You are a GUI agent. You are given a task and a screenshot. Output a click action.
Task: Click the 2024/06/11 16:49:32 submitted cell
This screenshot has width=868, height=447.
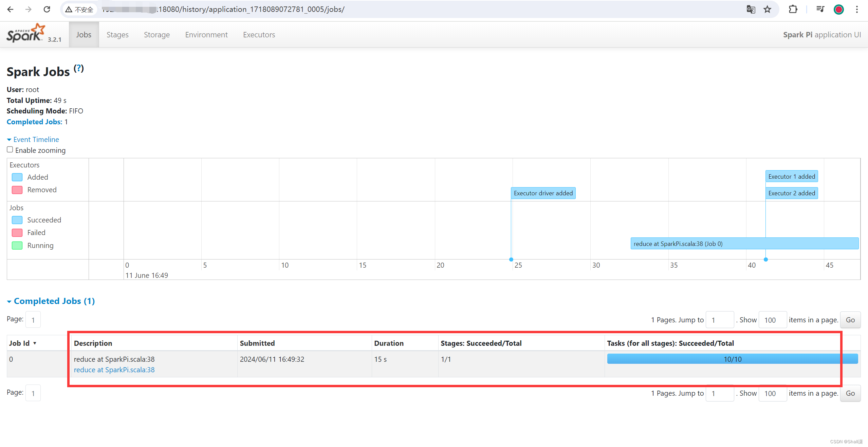(272, 359)
